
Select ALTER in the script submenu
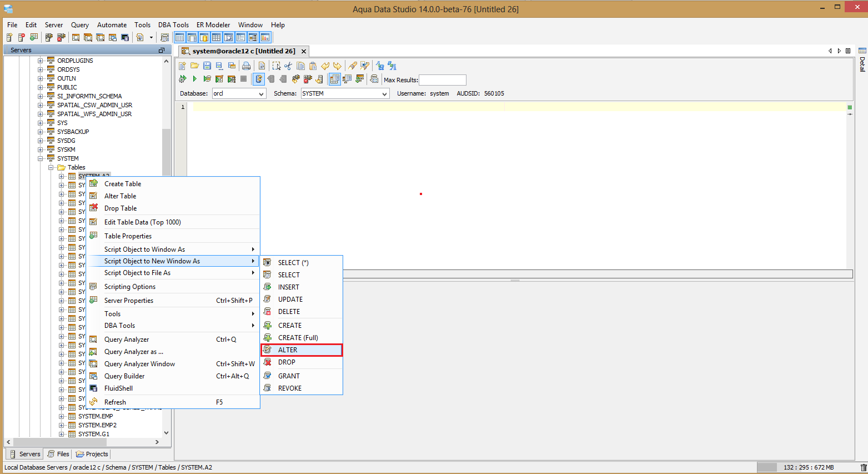[302, 350]
